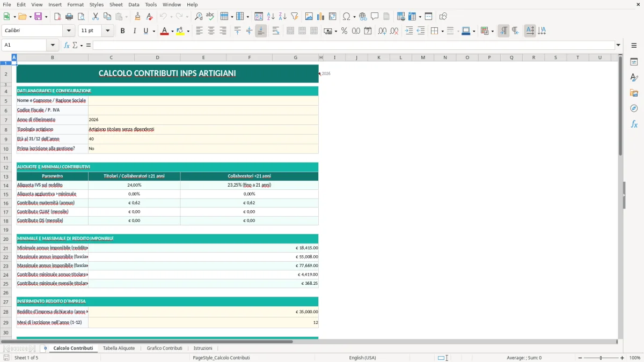Screen dimensions: 644x362
Task: Click the Clone Formatting paintbrush icon
Action: coord(138,17)
